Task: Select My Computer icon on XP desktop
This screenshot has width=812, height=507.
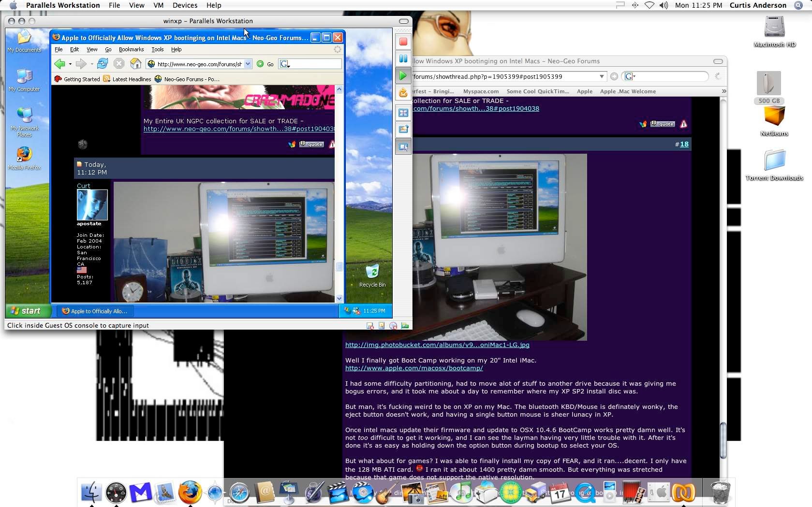Action: coord(24,80)
